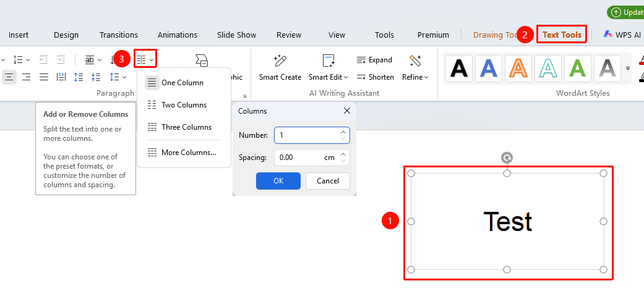644x307 pixels.
Task: Click OK in the Columns dialog
Action: coord(278,181)
